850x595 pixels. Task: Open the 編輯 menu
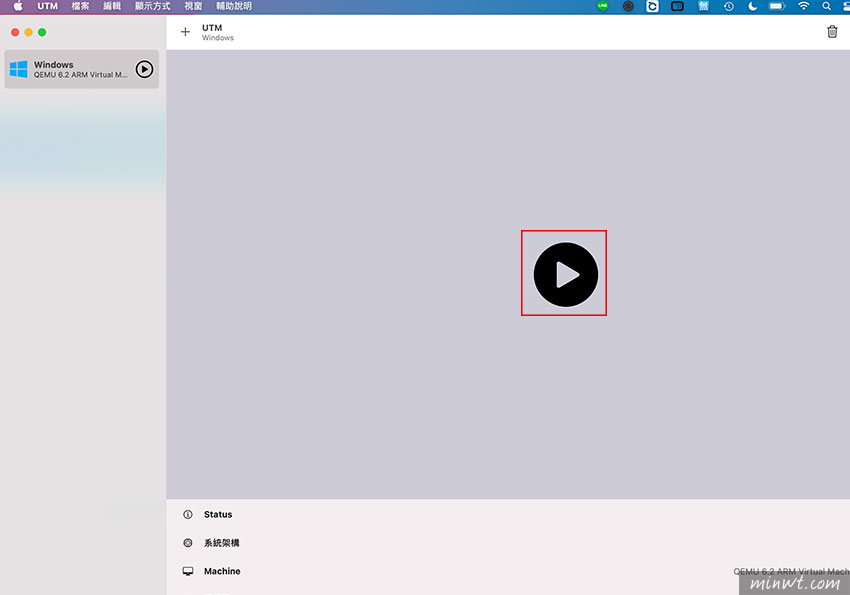[112, 7]
